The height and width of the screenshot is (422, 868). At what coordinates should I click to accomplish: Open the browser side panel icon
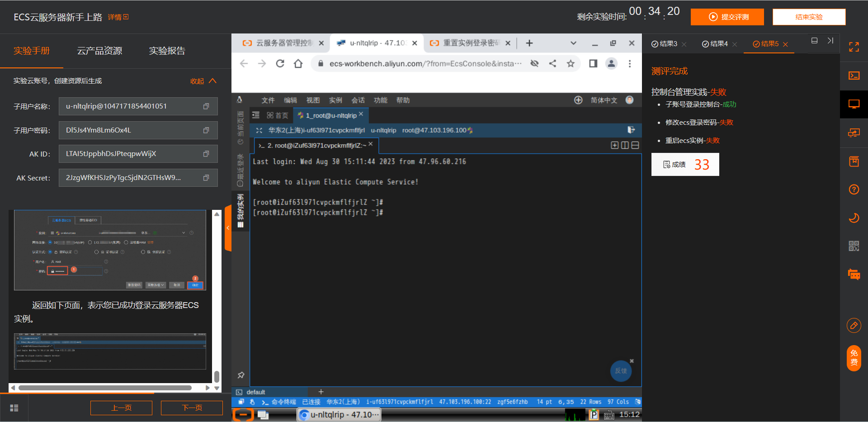593,64
